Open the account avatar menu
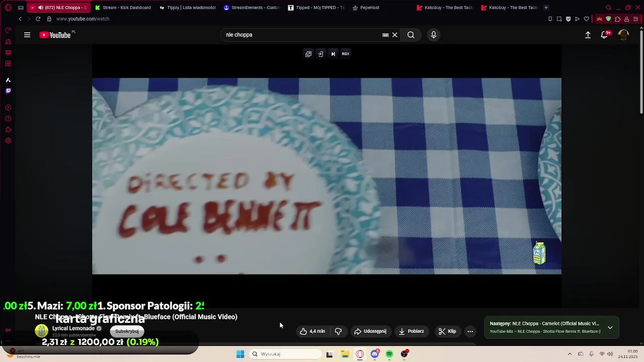 pos(623,35)
